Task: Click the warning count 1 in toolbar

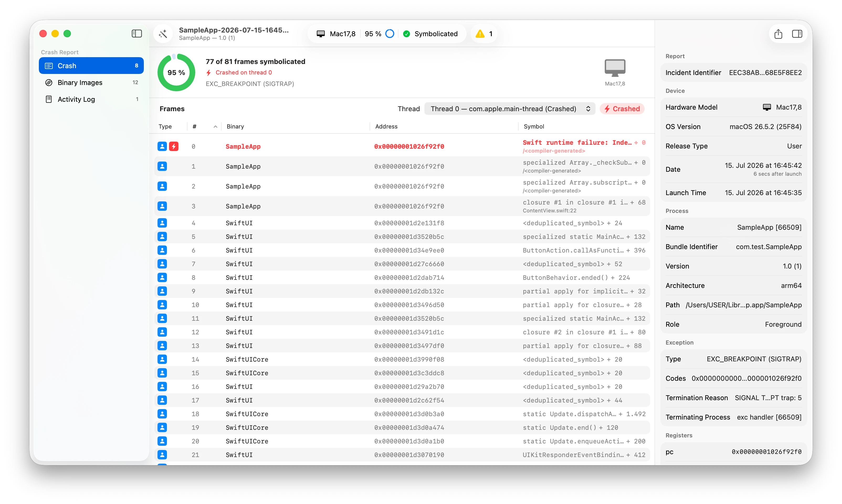Action: click(x=491, y=34)
